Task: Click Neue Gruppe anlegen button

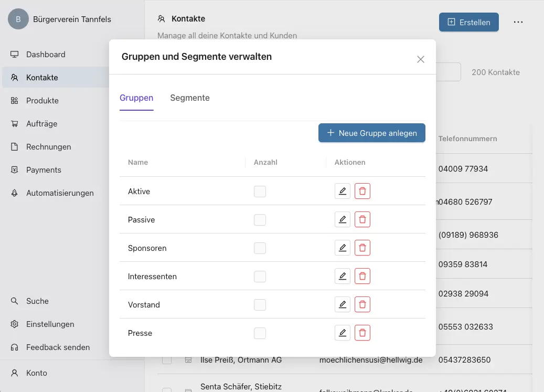Action: click(371, 133)
